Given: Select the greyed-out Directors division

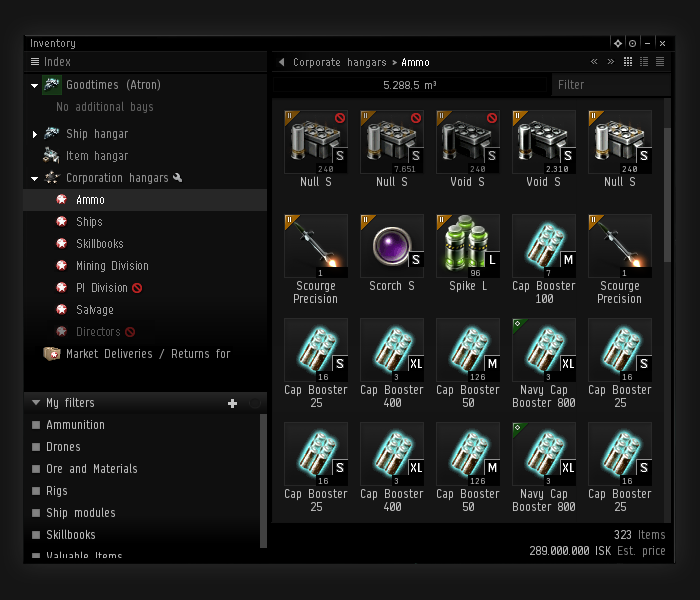Looking at the screenshot, I should click(x=145, y=332).
